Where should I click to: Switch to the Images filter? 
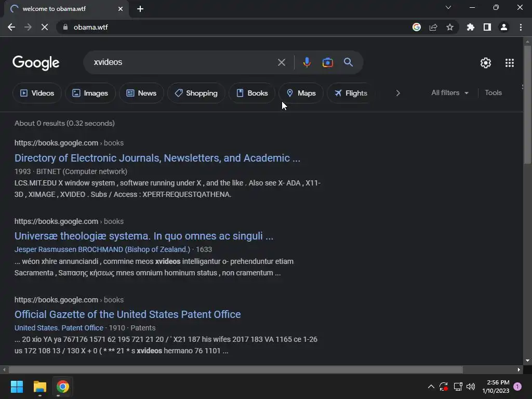tap(90, 93)
